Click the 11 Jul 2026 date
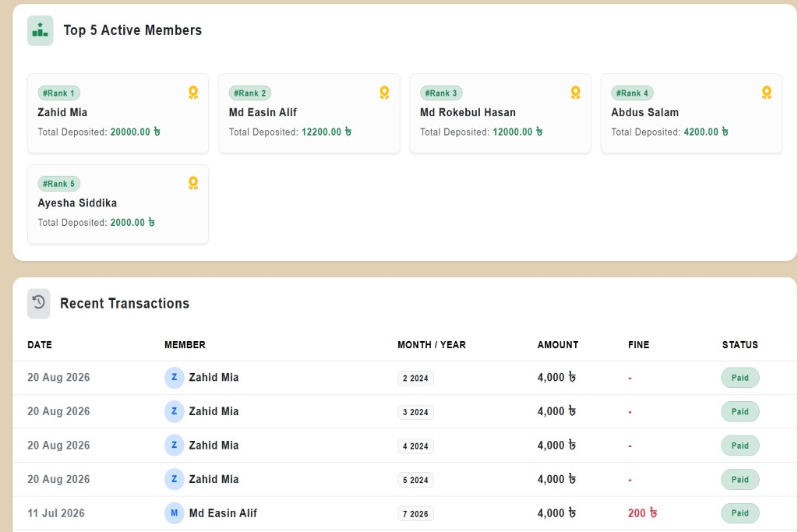Screen dimensions: 798x532 pos(56,513)
